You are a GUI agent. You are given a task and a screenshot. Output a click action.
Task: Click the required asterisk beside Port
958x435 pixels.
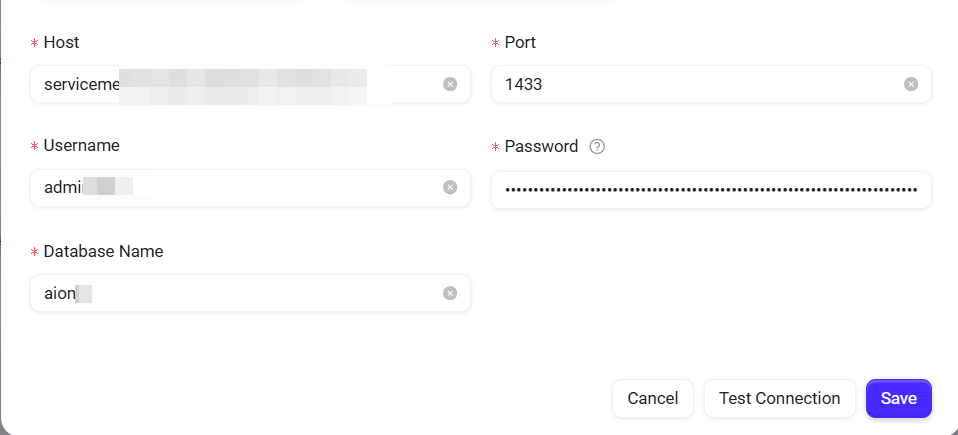coord(496,44)
